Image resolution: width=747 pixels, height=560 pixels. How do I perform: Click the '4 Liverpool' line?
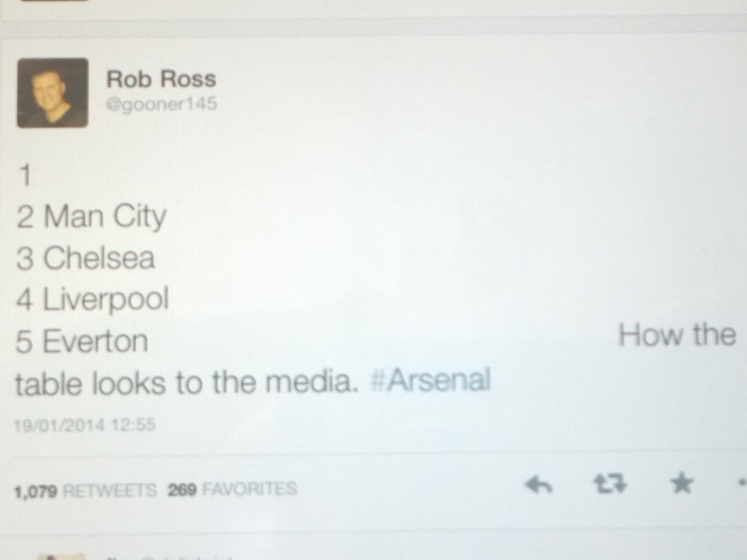tap(92, 299)
